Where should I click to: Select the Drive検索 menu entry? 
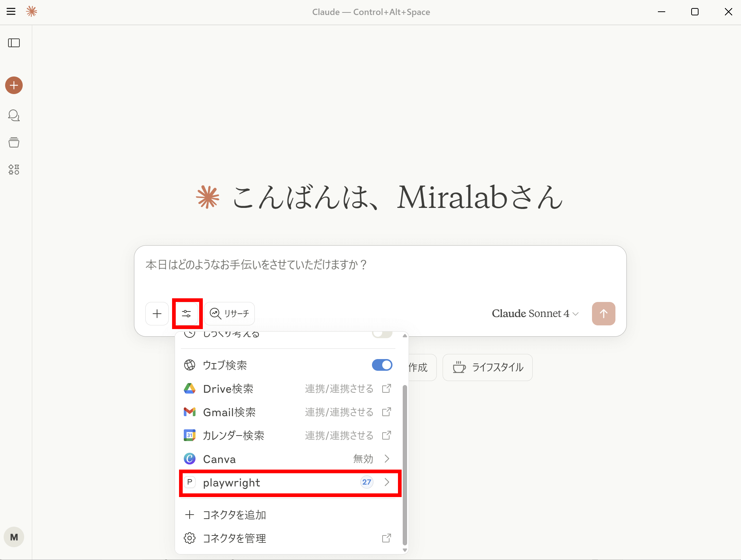(x=289, y=388)
